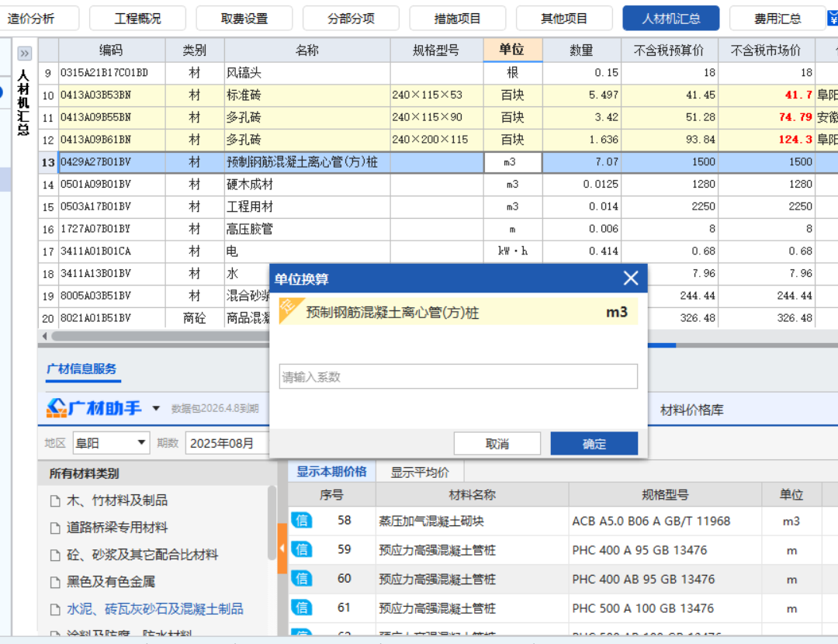Select category 木、竹材料及制品
The width and height of the screenshot is (838, 644).
[117, 500]
